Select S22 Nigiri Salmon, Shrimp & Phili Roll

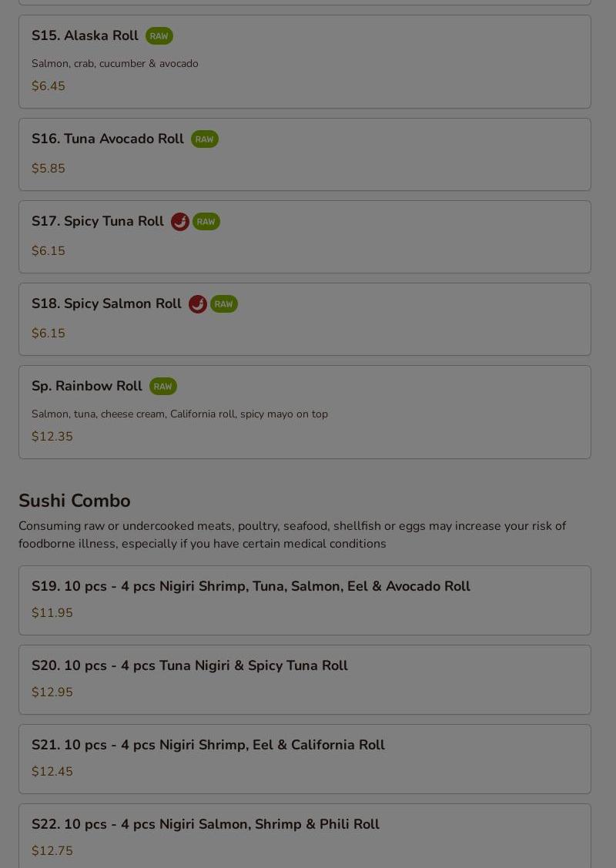(x=305, y=836)
